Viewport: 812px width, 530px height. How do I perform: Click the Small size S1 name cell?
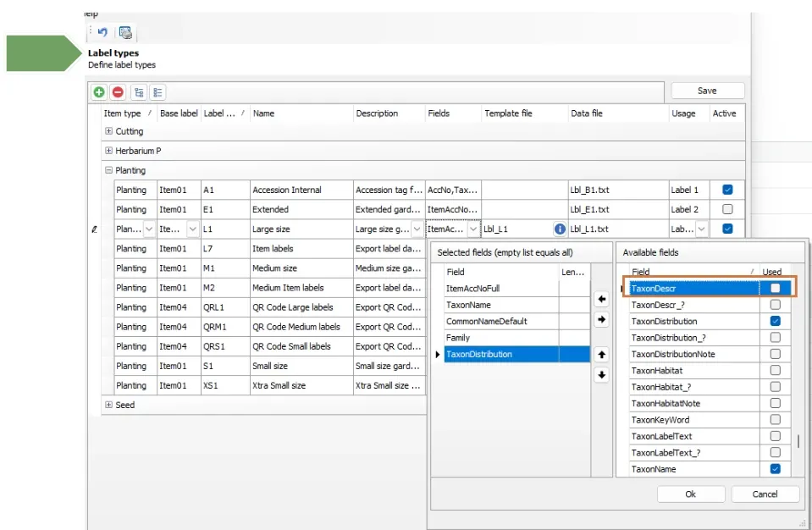(x=301, y=366)
